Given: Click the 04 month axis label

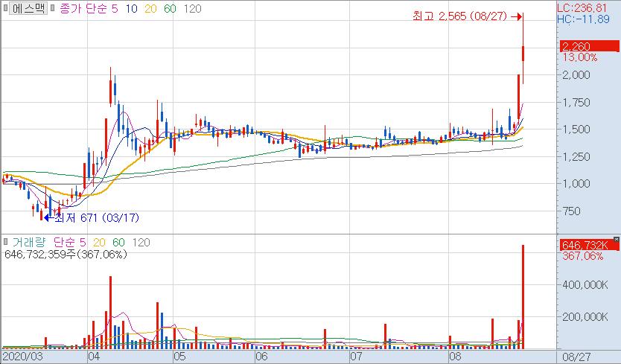Looking at the screenshot, I should tap(94, 357).
